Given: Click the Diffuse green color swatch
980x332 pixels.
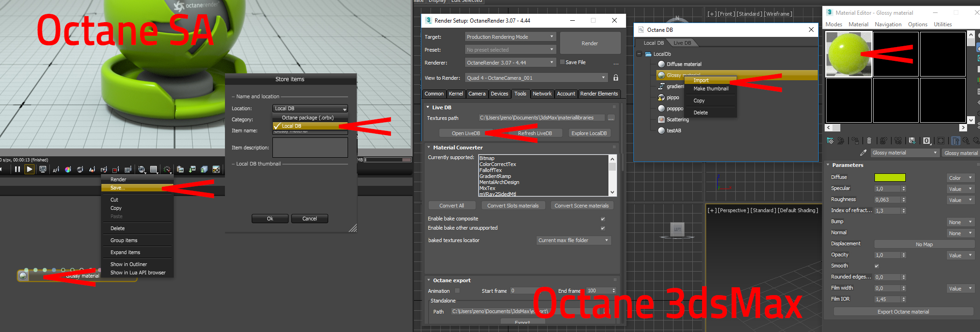Looking at the screenshot, I should [890, 178].
